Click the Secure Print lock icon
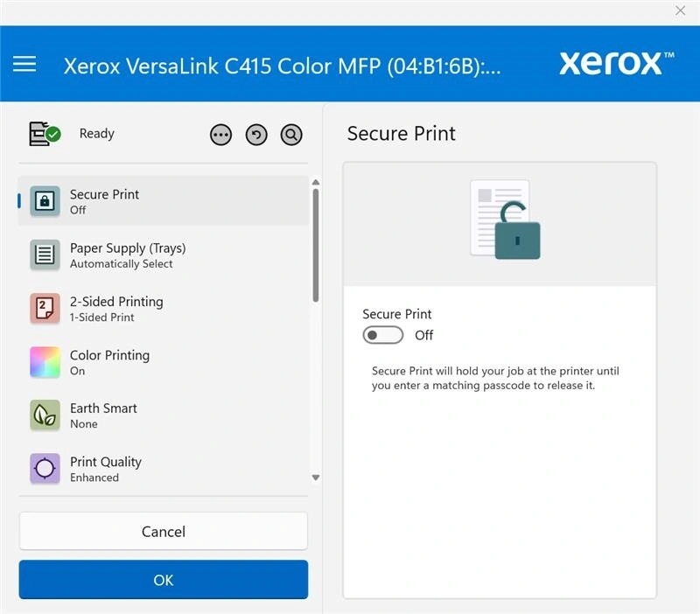The height and width of the screenshot is (614, 700). click(x=45, y=201)
